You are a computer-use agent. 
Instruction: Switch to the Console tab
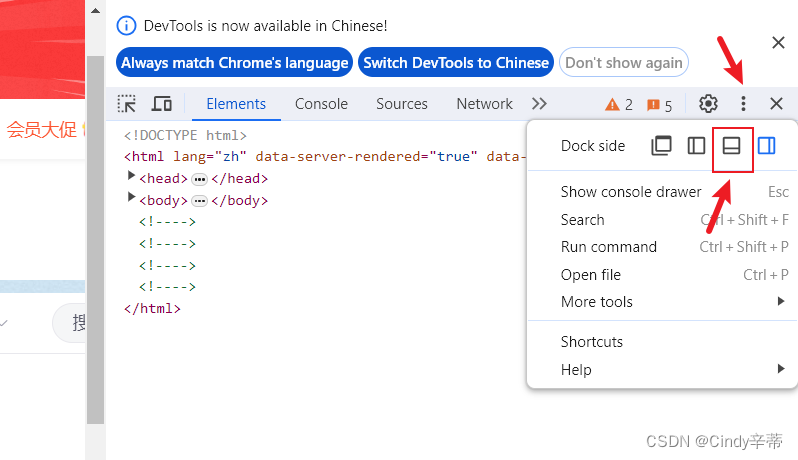(x=321, y=104)
